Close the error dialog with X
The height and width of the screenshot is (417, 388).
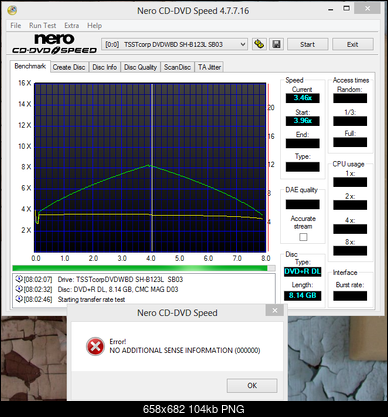(x=275, y=310)
